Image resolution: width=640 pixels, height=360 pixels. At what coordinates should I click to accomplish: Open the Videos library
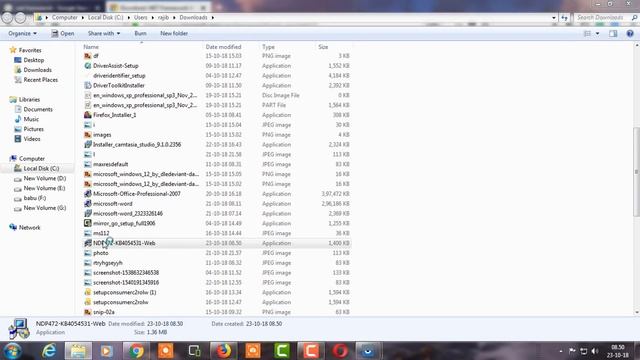(32, 139)
